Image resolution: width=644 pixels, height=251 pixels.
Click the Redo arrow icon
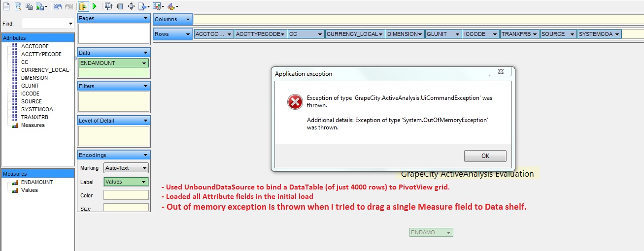coord(69,6)
